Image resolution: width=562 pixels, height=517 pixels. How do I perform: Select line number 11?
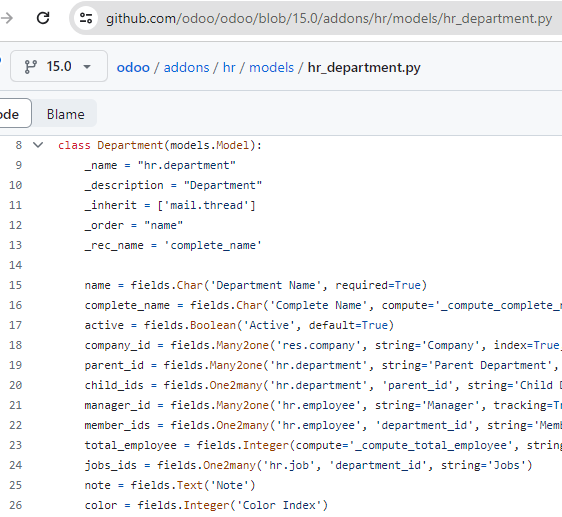tap(15, 205)
